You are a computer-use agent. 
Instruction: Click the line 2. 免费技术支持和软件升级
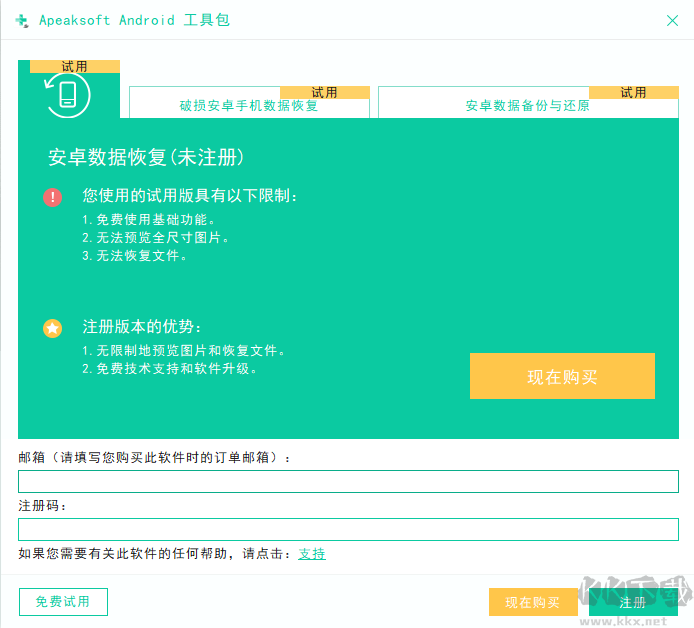tap(169, 369)
